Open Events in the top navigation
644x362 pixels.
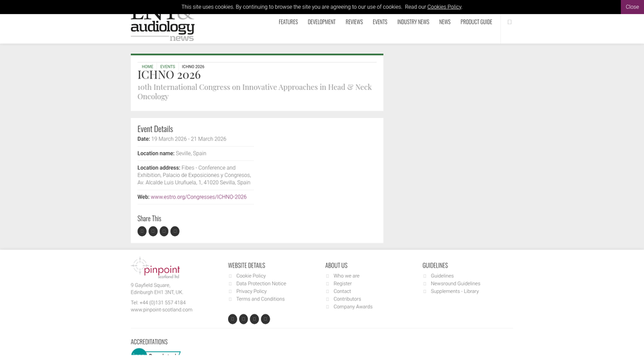(x=380, y=21)
